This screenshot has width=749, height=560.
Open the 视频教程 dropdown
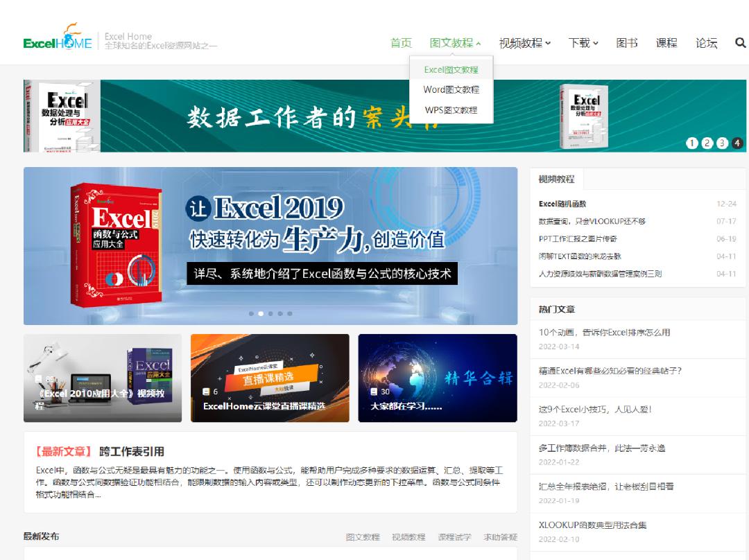[x=525, y=41]
